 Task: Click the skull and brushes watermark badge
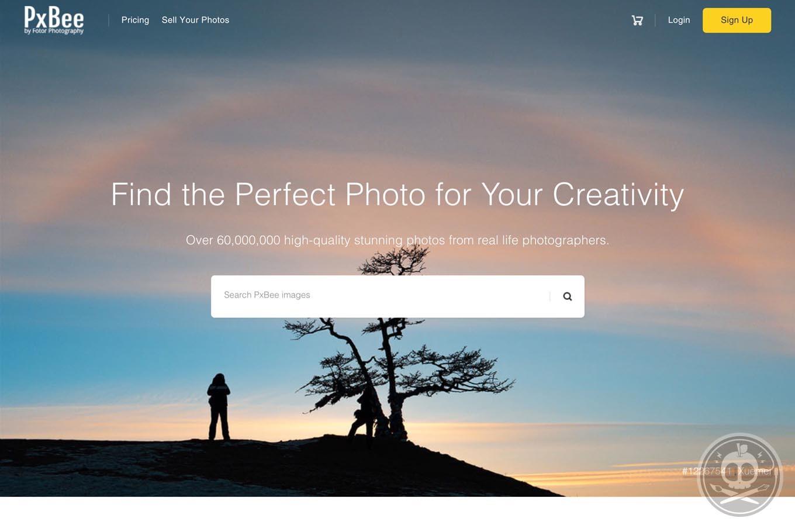click(x=740, y=475)
